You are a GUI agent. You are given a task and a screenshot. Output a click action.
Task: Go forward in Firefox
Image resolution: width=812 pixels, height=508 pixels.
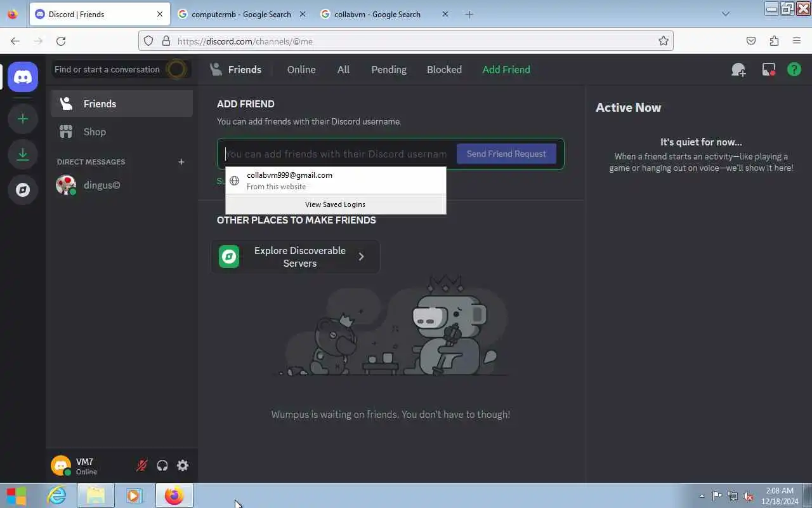tap(38, 41)
